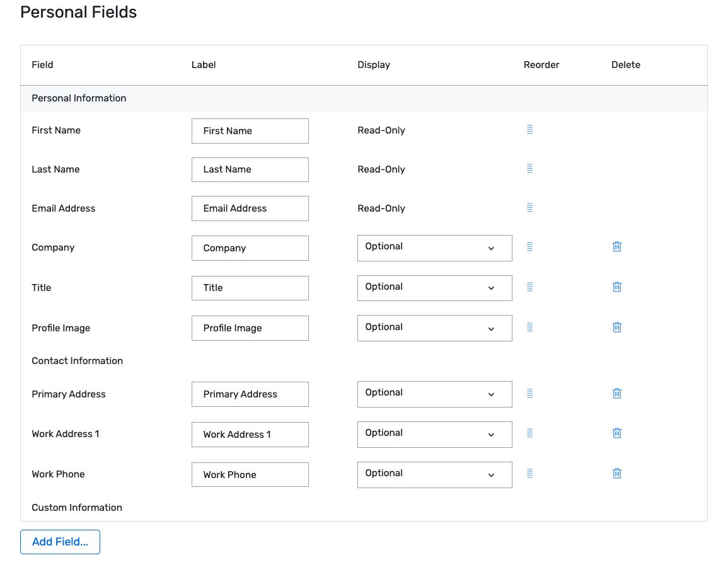728x565 pixels.
Task: Click the Company label input field
Action: pos(250,248)
